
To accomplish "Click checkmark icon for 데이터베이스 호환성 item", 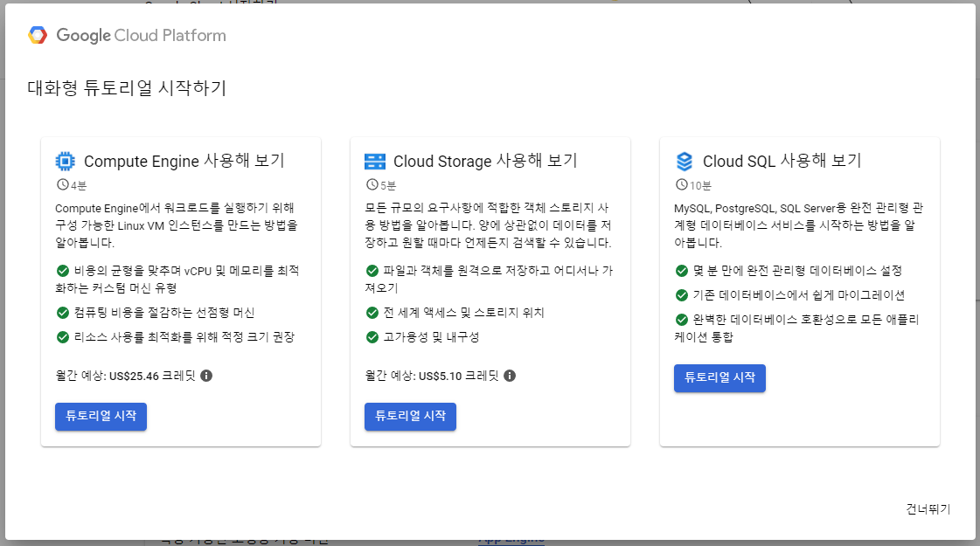I will point(681,319).
